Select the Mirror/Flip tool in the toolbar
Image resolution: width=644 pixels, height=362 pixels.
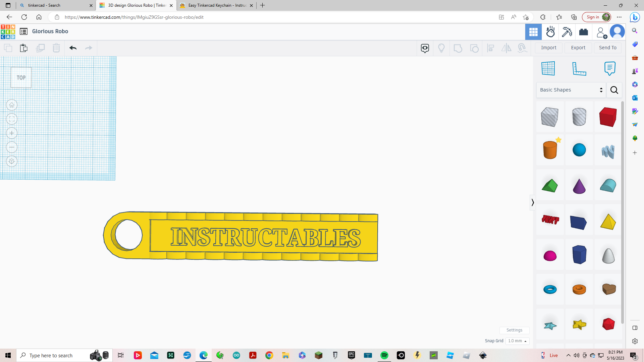tap(506, 48)
